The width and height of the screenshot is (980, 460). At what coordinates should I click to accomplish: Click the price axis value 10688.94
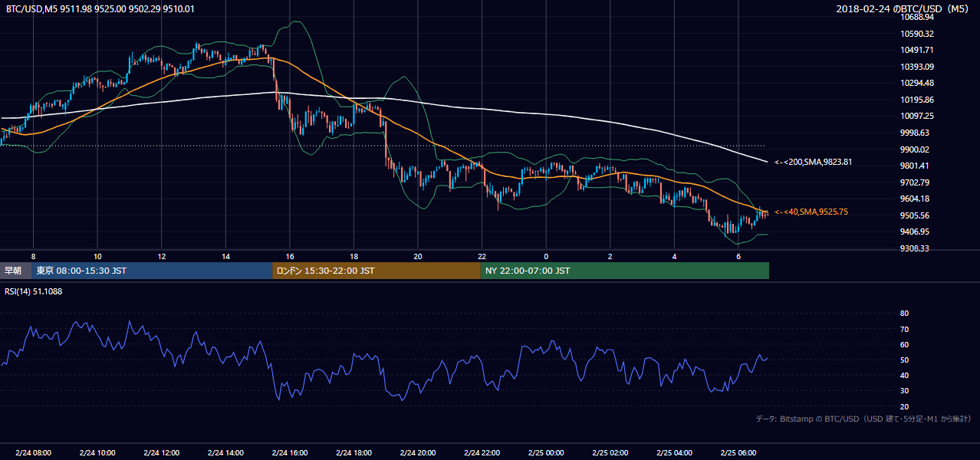tap(916, 18)
